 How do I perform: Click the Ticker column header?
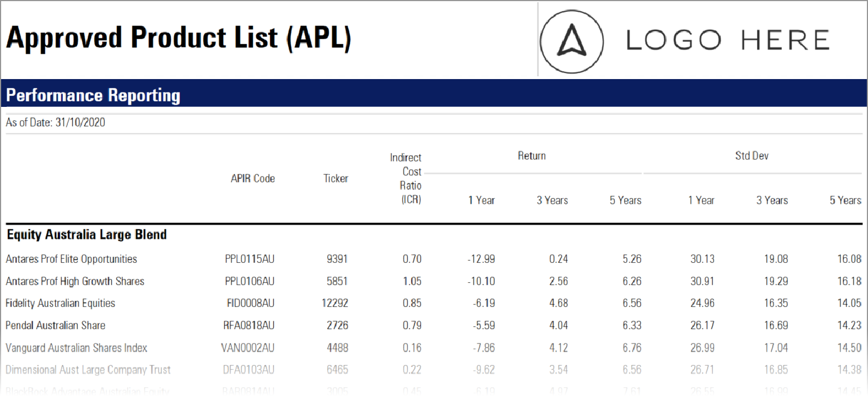tap(336, 179)
